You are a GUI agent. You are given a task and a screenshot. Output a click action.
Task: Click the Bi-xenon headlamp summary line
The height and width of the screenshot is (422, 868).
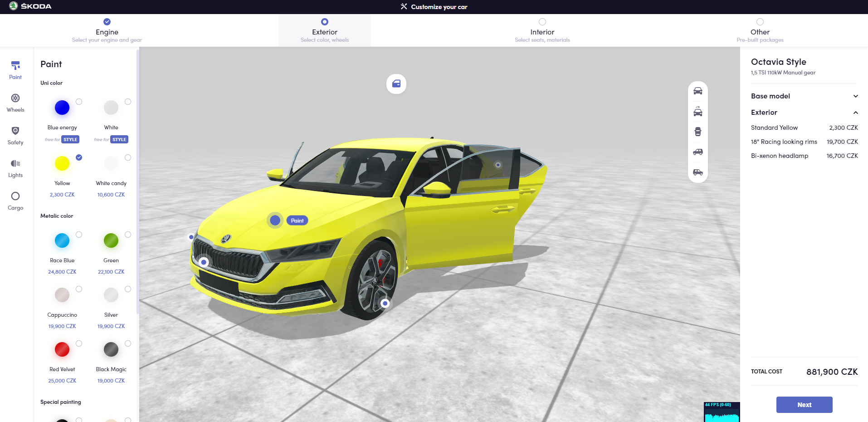pos(804,156)
